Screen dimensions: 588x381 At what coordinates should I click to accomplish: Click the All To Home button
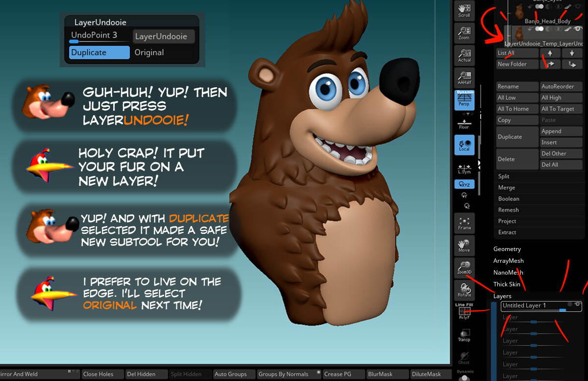tap(517, 109)
